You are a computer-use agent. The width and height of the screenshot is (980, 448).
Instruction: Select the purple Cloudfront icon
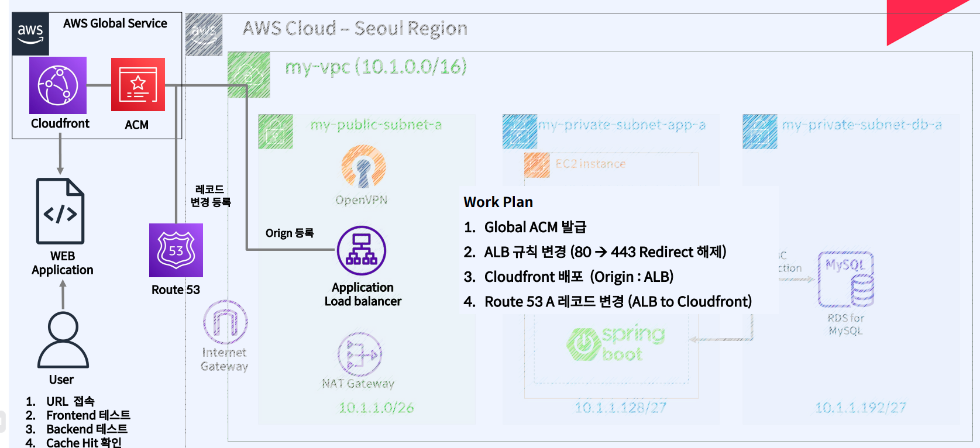click(58, 85)
